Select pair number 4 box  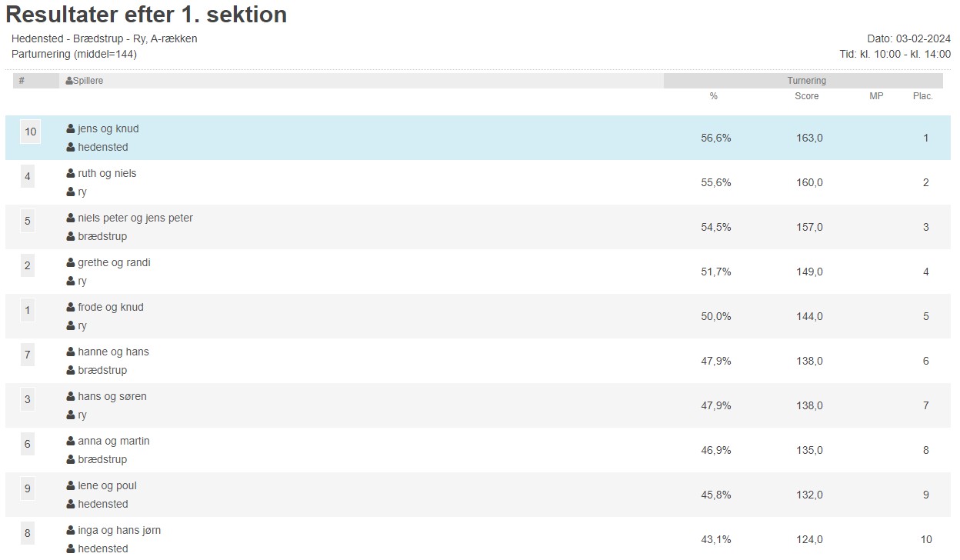point(28,177)
